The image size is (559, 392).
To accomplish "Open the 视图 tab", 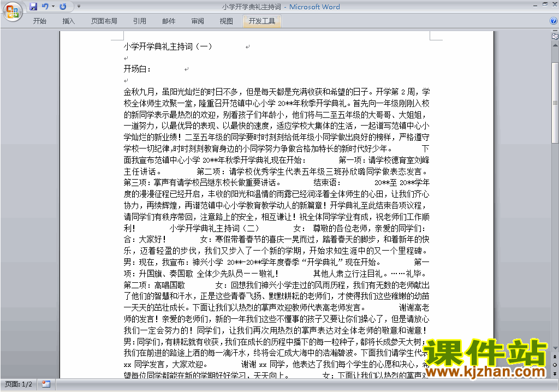I will (227, 21).
